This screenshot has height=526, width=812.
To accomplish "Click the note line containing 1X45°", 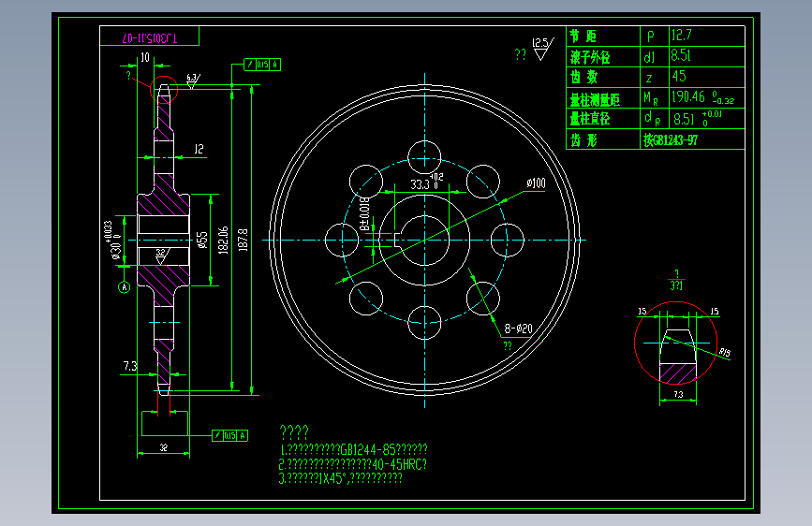I will [340, 478].
